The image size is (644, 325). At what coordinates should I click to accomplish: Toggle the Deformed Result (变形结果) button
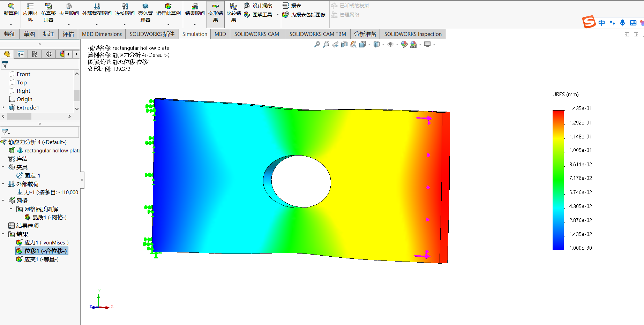click(x=216, y=14)
